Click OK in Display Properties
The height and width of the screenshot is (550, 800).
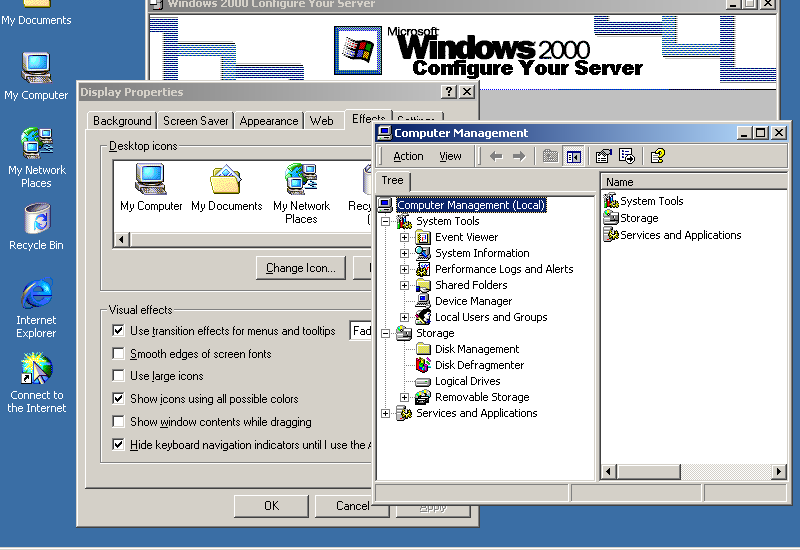(x=271, y=506)
